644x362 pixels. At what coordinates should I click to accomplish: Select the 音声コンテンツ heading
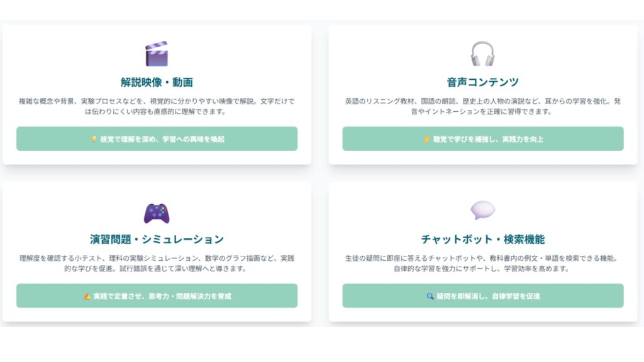coord(483,82)
